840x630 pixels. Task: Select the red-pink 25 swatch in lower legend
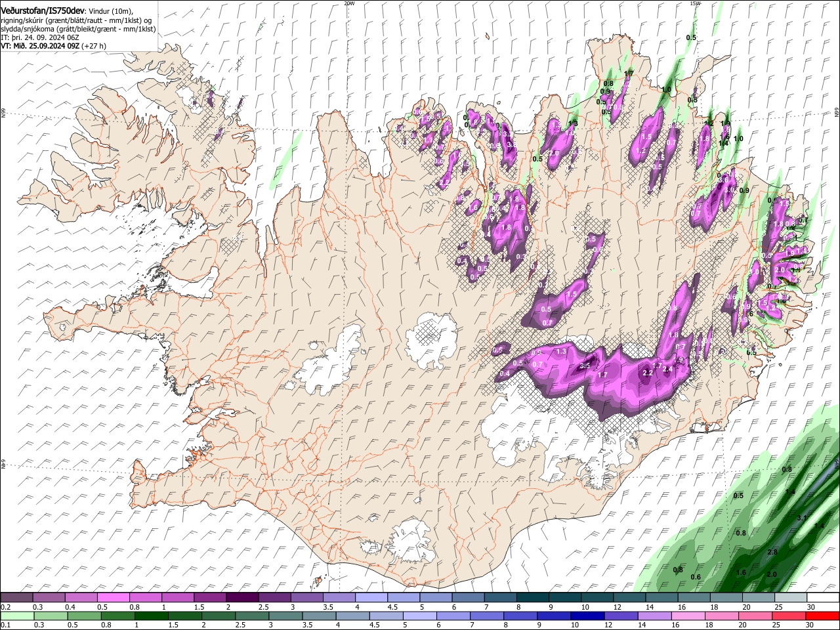pos(788,616)
